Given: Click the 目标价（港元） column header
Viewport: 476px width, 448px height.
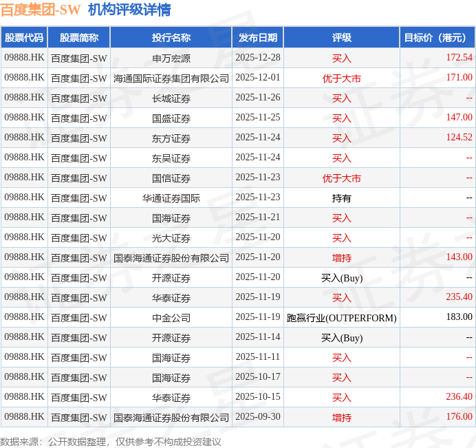Looking at the screenshot, I should click(437, 38).
